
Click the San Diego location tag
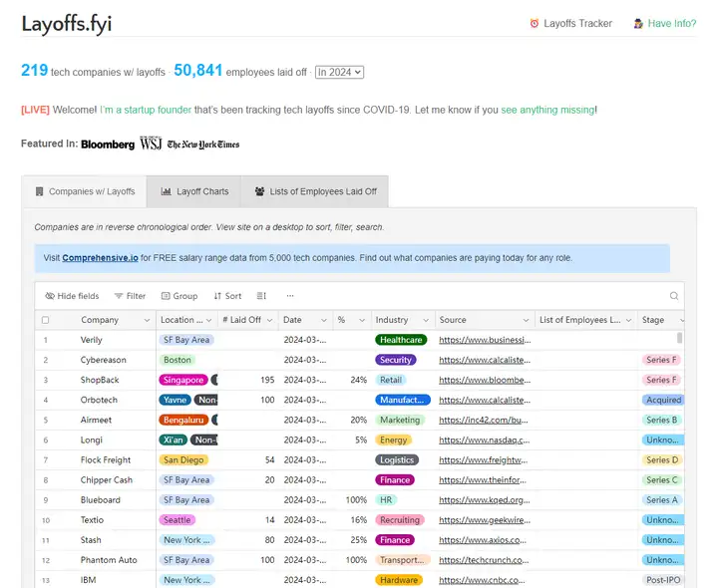(x=183, y=460)
